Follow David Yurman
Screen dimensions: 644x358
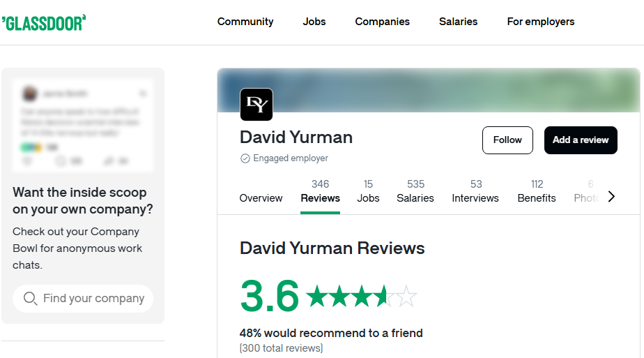(507, 140)
